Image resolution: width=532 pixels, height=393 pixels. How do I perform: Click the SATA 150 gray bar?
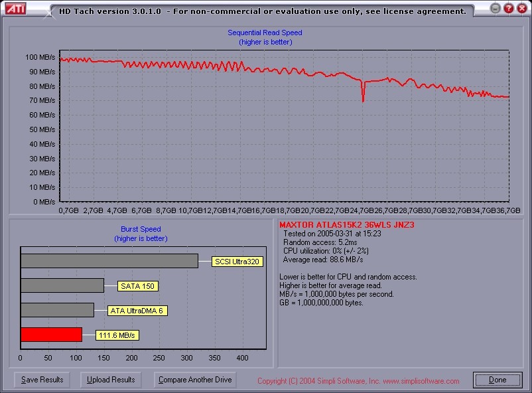click(62, 285)
